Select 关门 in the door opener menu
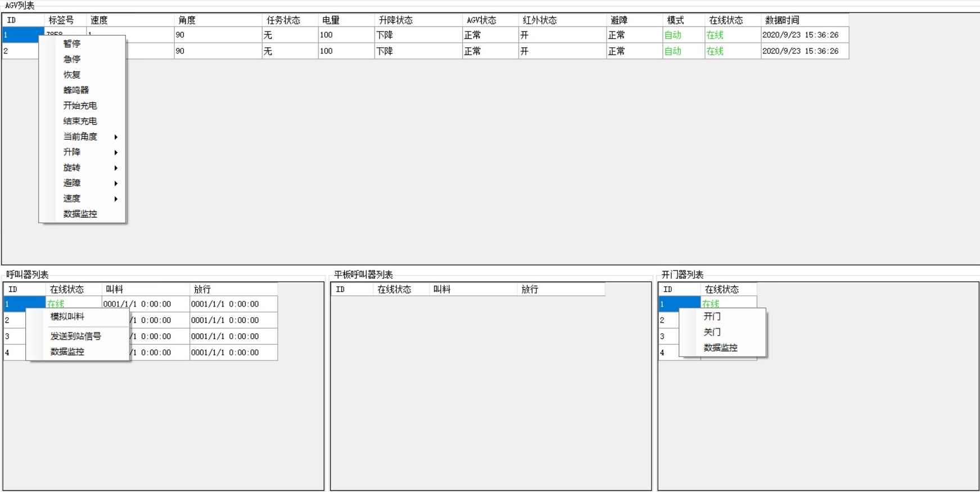980x492 pixels. [x=722, y=332]
